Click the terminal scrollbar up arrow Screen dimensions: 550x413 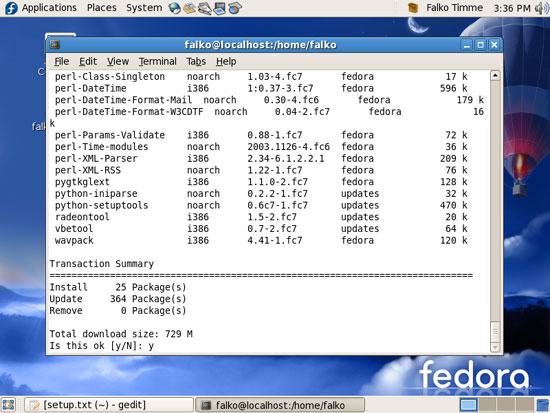click(x=495, y=75)
